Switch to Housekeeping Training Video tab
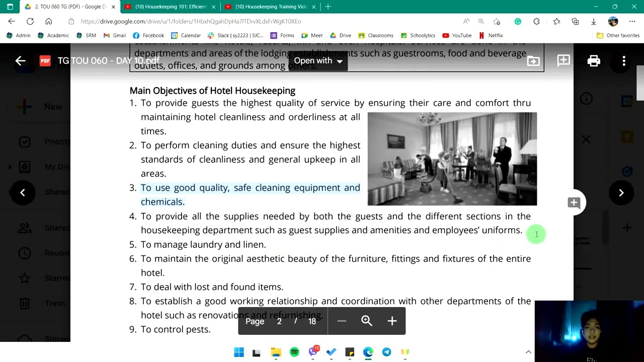Image resolution: width=644 pixels, height=362 pixels. point(271,7)
